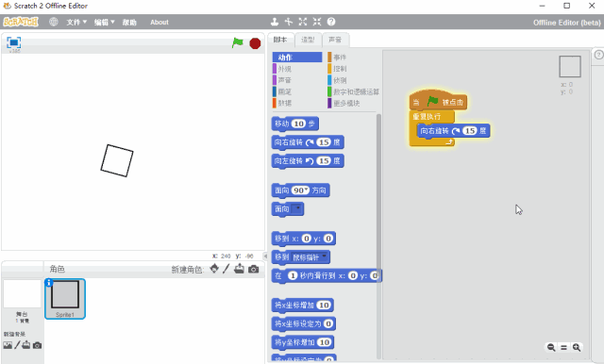Open the 文件 file menu
This screenshot has height=364, width=604.
pos(76,23)
